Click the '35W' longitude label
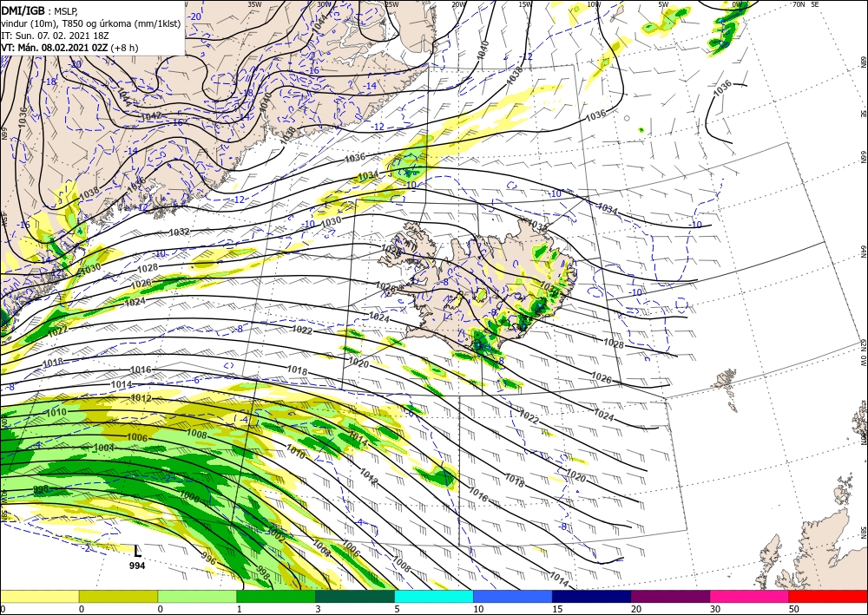 254,3
